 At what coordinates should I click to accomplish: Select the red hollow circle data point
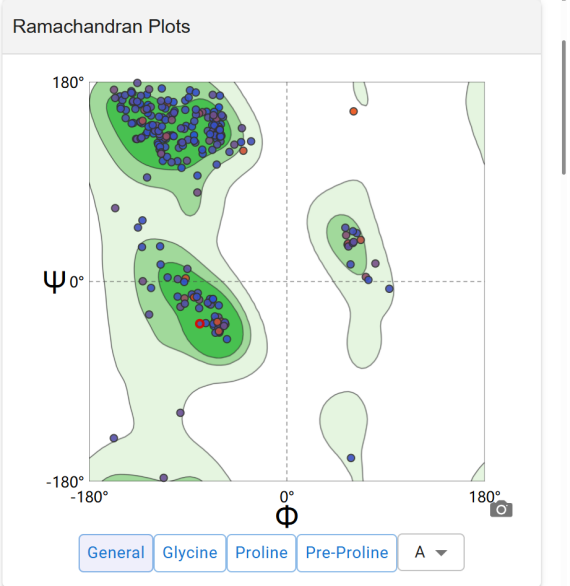point(200,324)
